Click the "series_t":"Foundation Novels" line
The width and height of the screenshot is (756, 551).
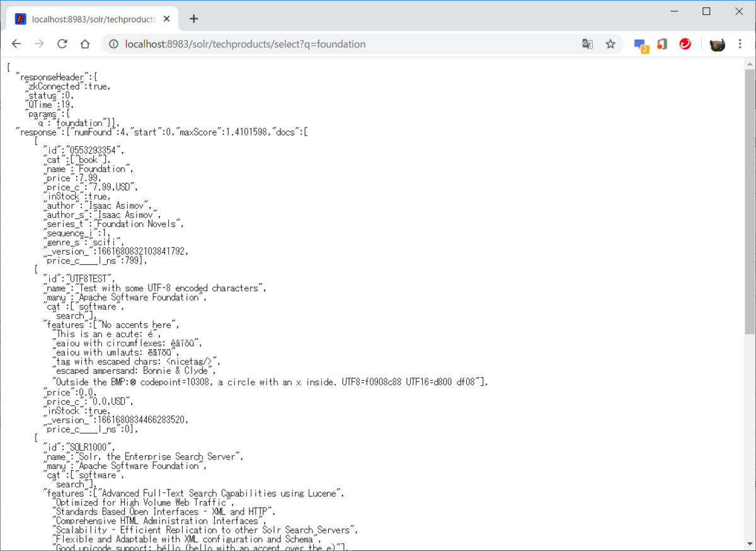tap(115, 224)
